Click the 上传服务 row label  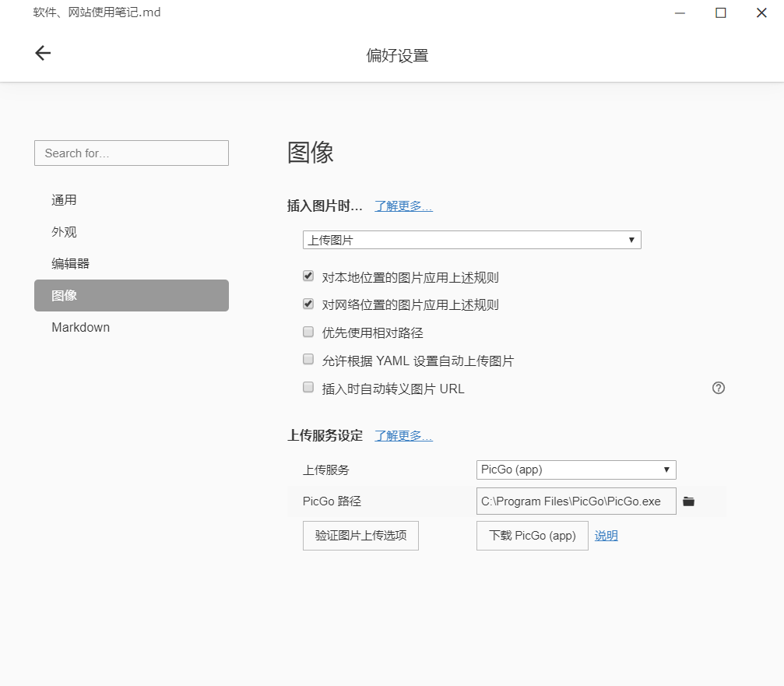tap(326, 470)
